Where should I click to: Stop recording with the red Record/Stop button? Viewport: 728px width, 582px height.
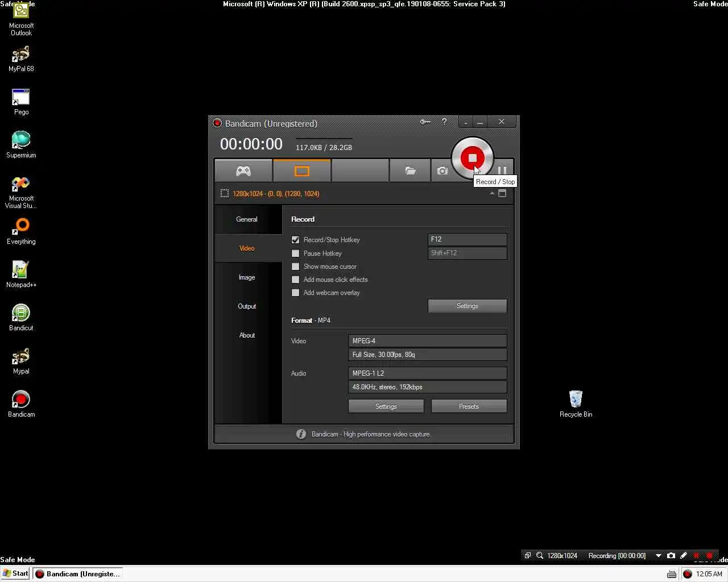tap(472, 157)
